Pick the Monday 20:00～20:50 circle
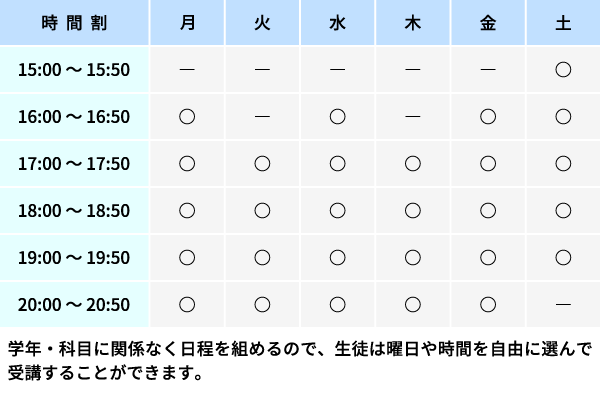Image resolution: width=600 pixels, height=400 pixels. tap(187, 305)
